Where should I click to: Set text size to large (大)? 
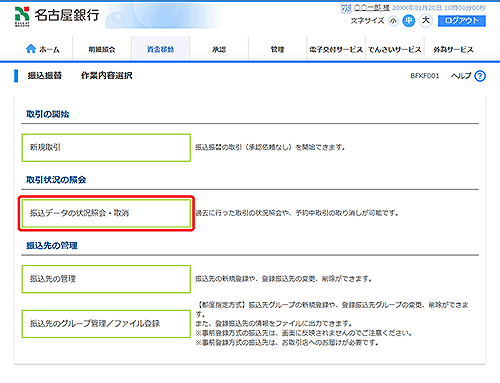426,21
